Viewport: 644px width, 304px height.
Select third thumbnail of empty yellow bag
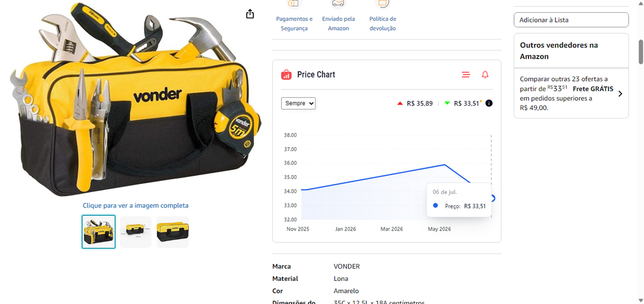173,232
